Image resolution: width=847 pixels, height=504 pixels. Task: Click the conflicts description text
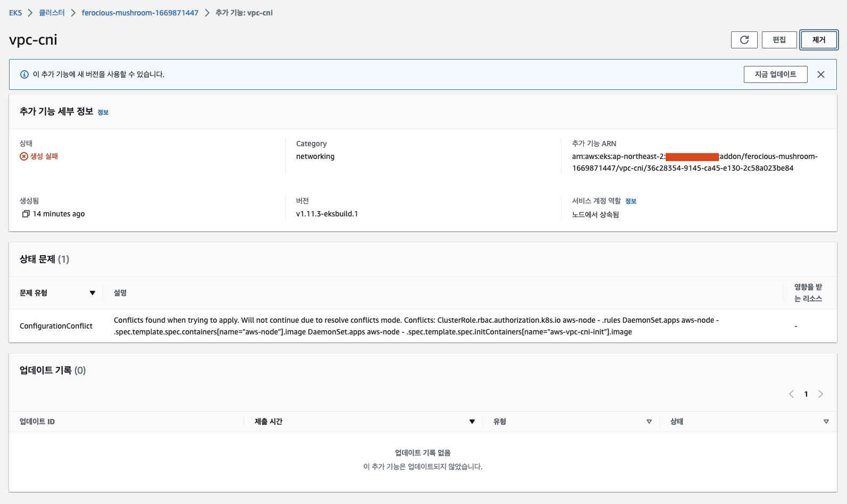click(x=416, y=326)
